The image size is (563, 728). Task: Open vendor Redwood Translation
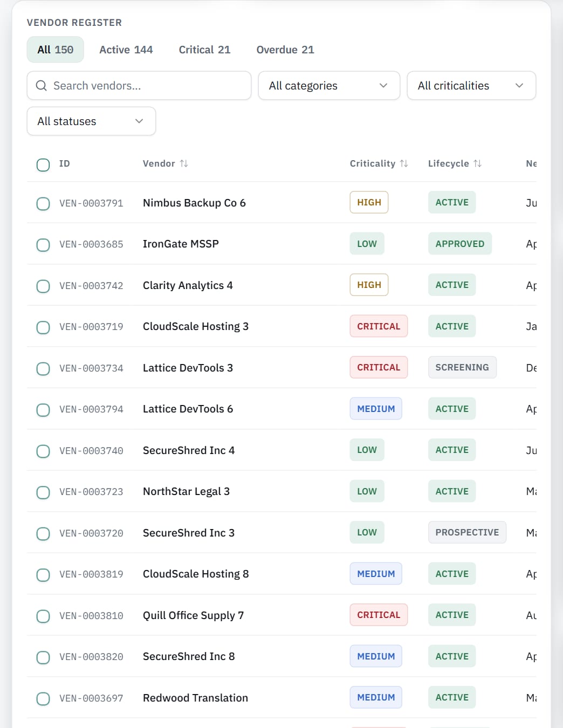tap(195, 698)
